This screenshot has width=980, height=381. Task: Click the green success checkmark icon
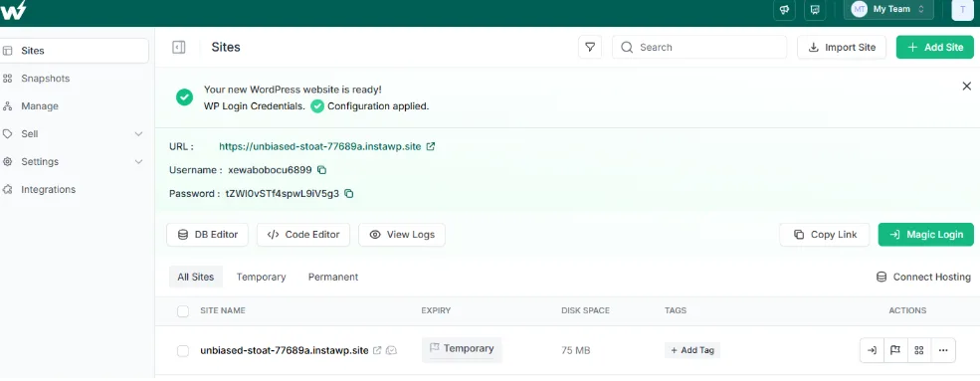coord(184,97)
